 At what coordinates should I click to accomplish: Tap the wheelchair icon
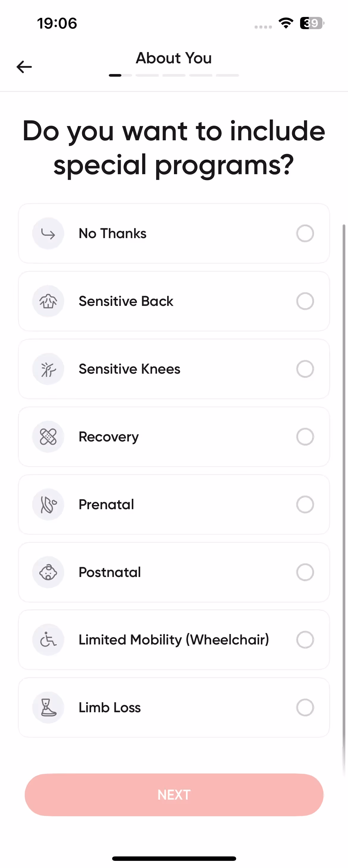(48, 639)
